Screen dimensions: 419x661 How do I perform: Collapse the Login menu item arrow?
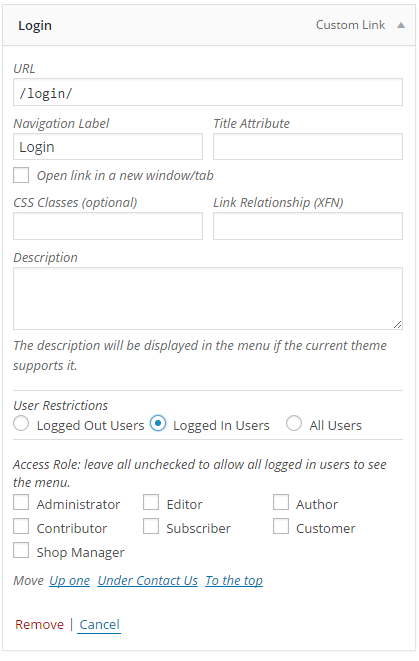point(401,25)
